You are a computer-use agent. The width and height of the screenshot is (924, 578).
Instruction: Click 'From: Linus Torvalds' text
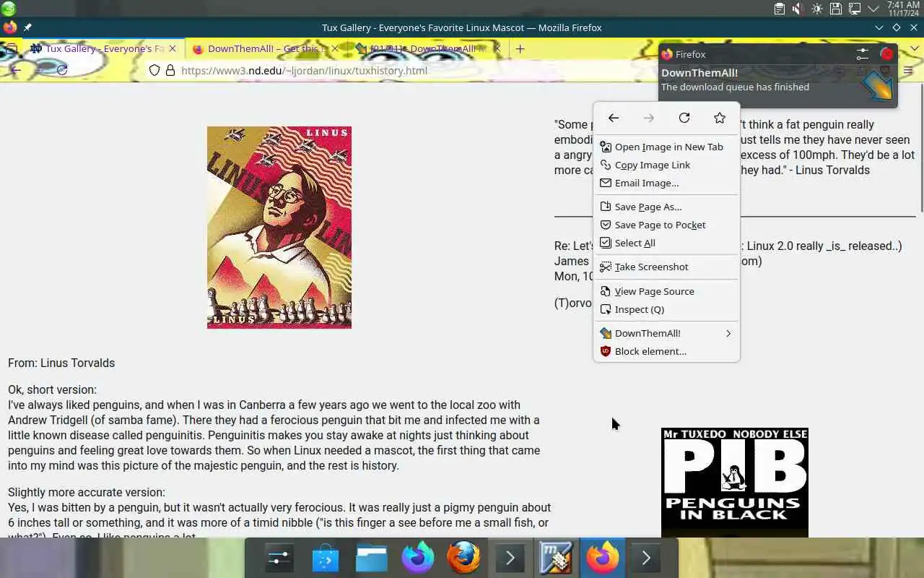coord(61,363)
